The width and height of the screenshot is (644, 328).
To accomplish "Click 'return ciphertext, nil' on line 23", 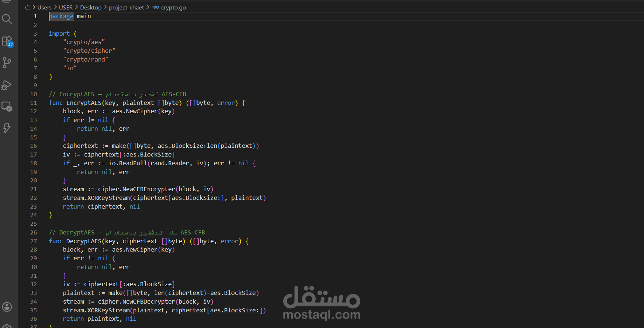I will coord(101,206).
